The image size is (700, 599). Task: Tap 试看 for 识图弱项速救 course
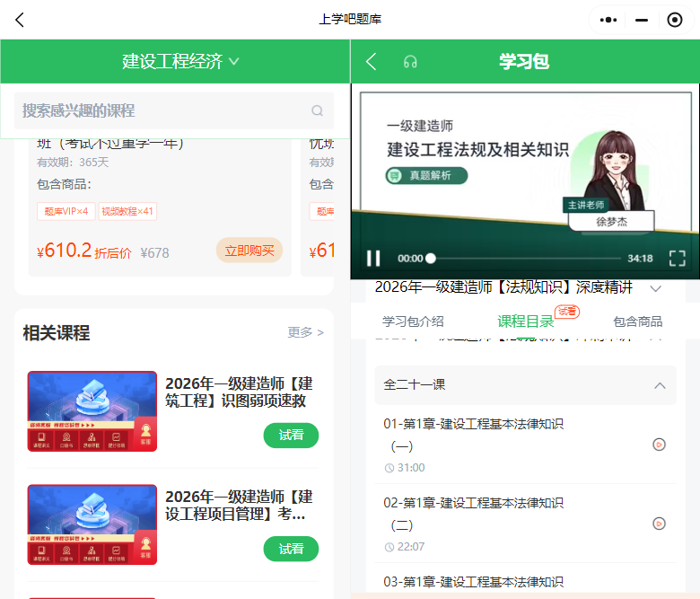coord(291,435)
